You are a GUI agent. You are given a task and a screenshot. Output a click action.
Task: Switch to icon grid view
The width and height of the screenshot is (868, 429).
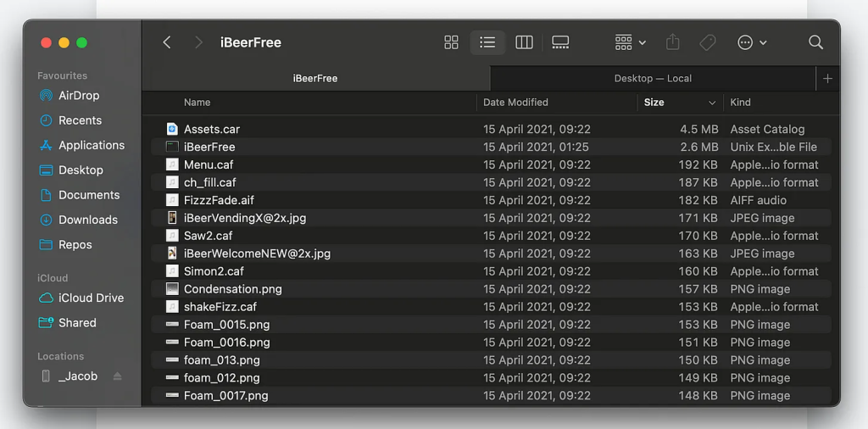451,42
